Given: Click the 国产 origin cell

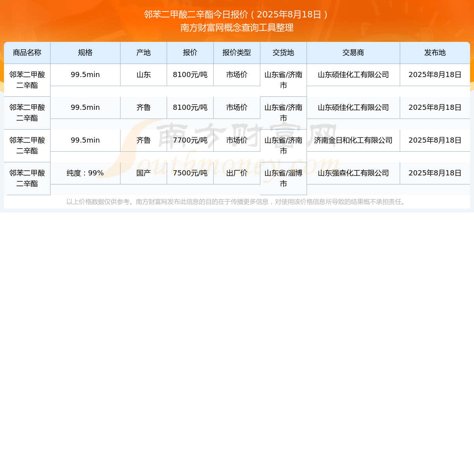Looking at the screenshot, I should 144,173.
